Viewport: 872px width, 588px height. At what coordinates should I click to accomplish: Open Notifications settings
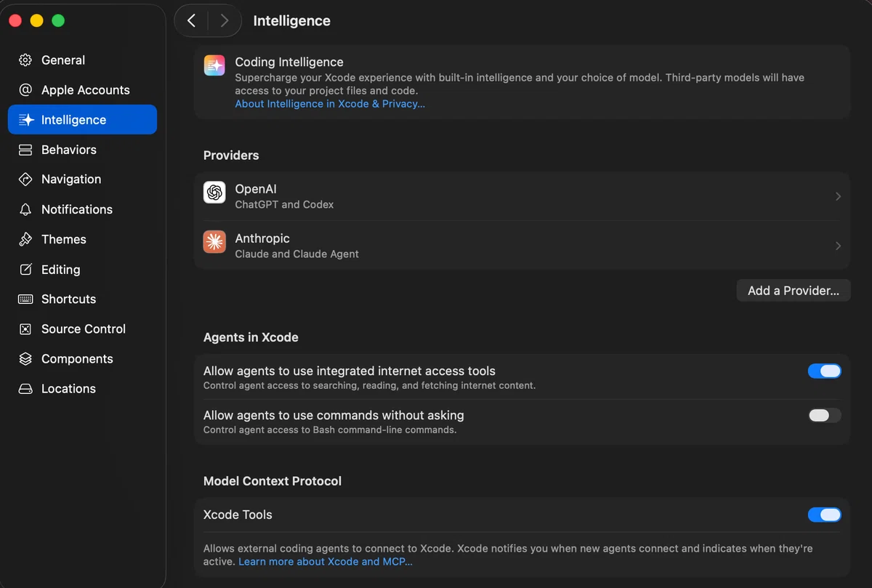[x=82, y=209]
